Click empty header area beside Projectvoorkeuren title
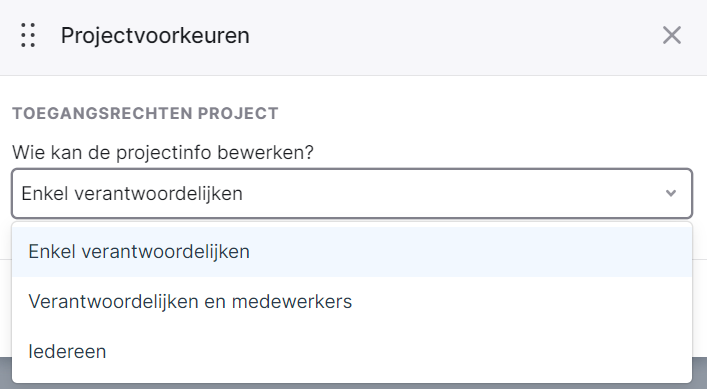This screenshot has height=389, width=707. [x=451, y=35]
